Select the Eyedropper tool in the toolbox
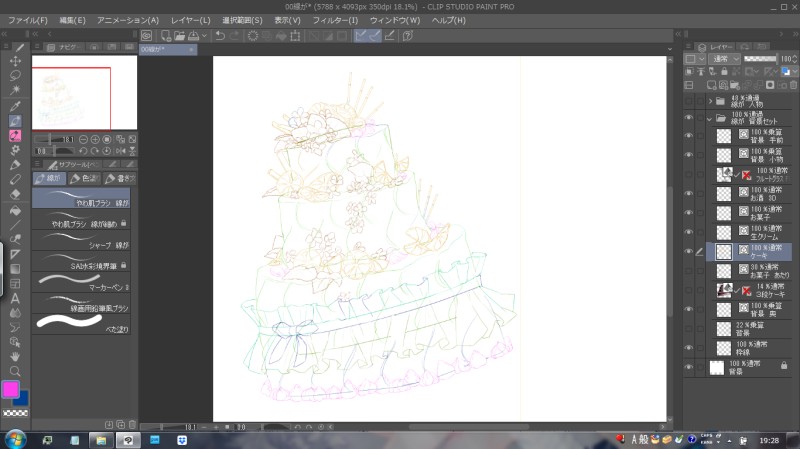 click(x=16, y=105)
